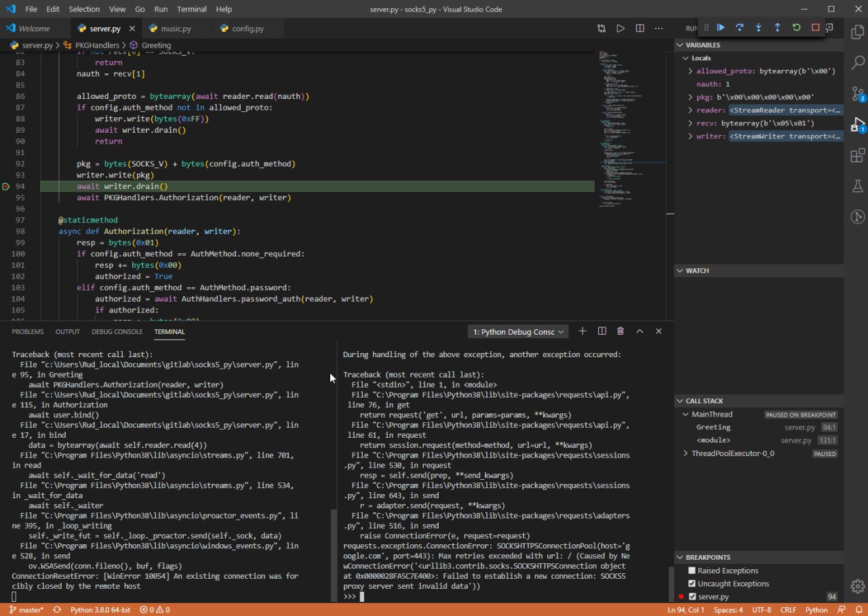Expand the ThreadPoolExecutor-0_0 thread
This screenshot has height=616, width=868.
coord(686,453)
